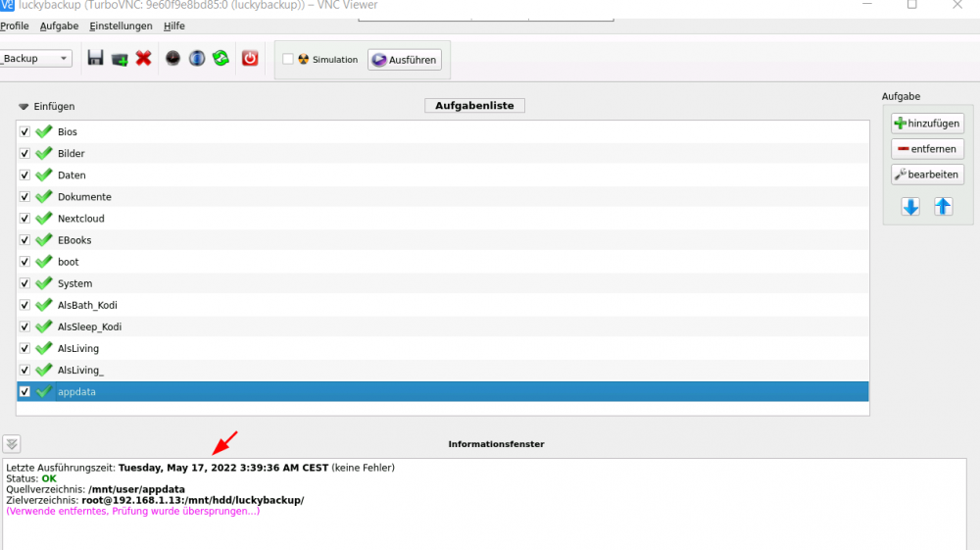Uncheck the System task checkbox
The height and width of the screenshot is (550, 980).
pyautogui.click(x=24, y=283)
